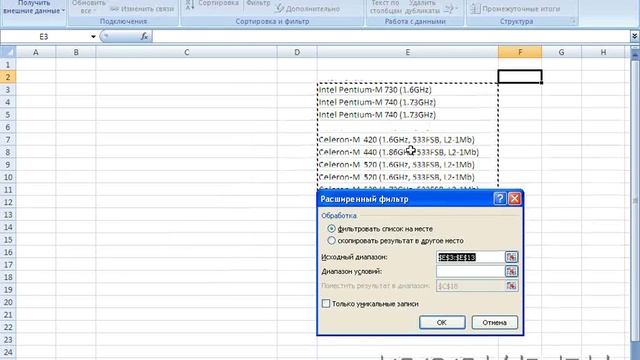
Task: Open help via the dialog question mark
Action: (x=500, y=199)
